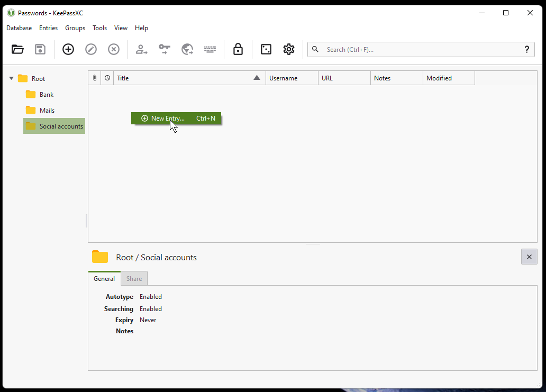Open database via the folder toolbar icon

coord(17,49)
